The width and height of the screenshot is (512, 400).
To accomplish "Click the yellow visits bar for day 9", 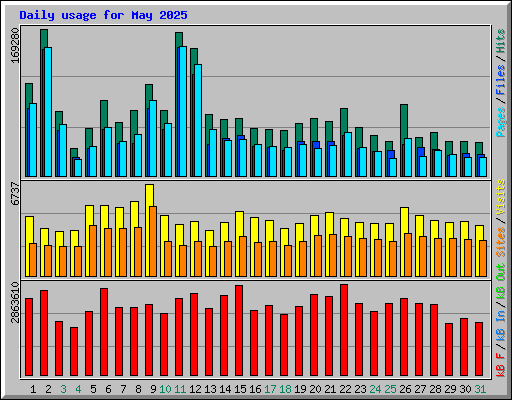I will point(150,195).
